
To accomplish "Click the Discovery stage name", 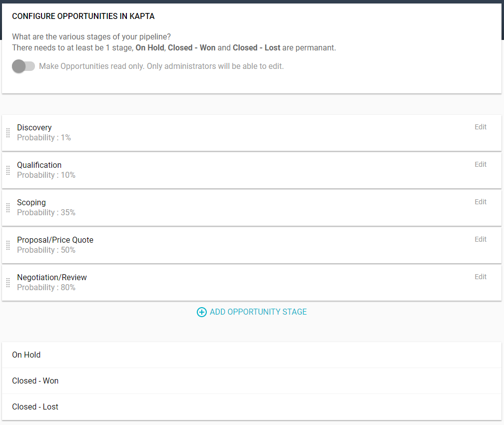I will 34,127.
